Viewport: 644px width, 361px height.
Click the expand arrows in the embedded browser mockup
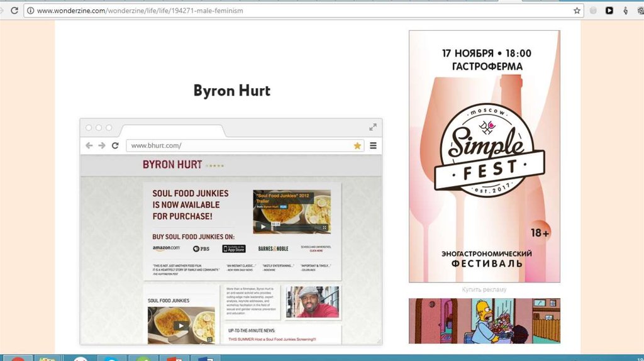pos(373,128)
